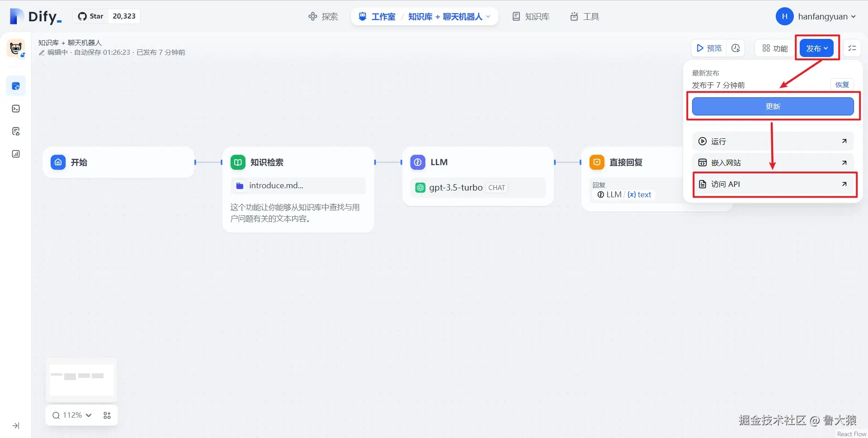
Task: Open the monitoring chart sidebar icon
Action: (16, 154)
